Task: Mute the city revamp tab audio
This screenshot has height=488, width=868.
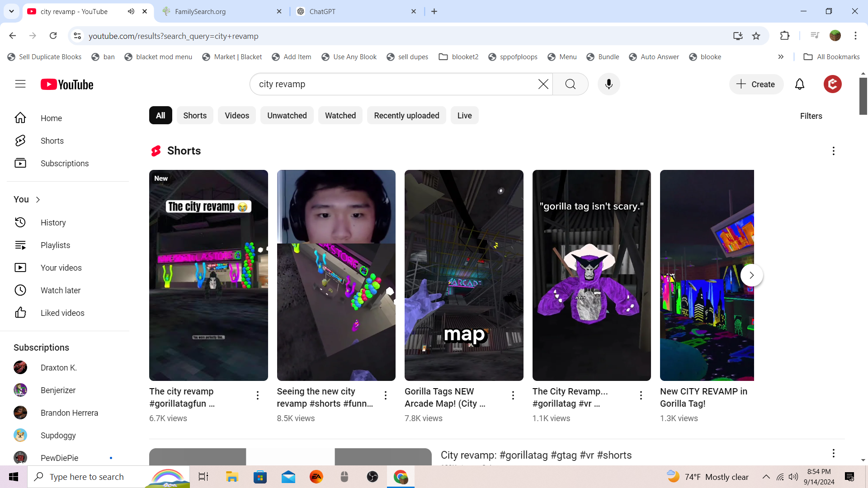Action: pyautogui.click(x=131, y=11)
